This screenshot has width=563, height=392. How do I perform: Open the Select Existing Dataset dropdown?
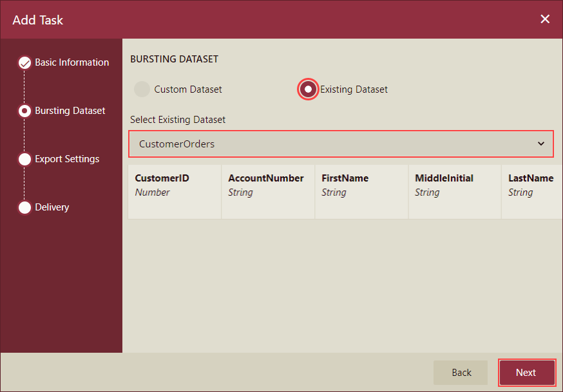point(341,145)
